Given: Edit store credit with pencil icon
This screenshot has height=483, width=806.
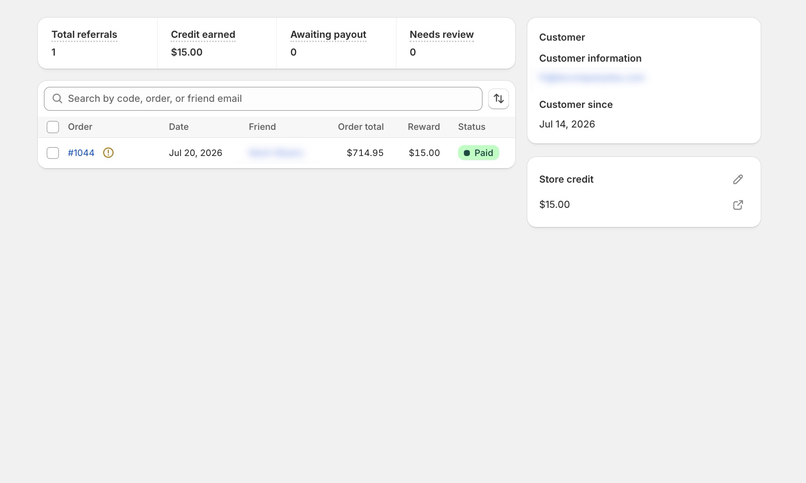Looking at the screenshot, I should tap(738, 179).
